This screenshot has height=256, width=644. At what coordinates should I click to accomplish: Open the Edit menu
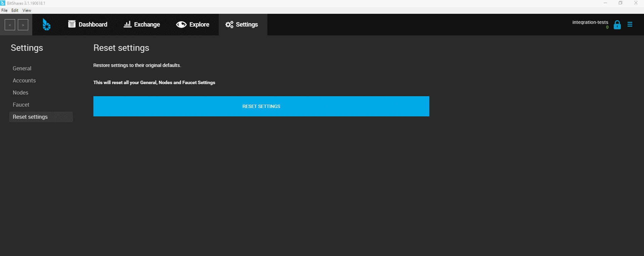coord(15,10)
